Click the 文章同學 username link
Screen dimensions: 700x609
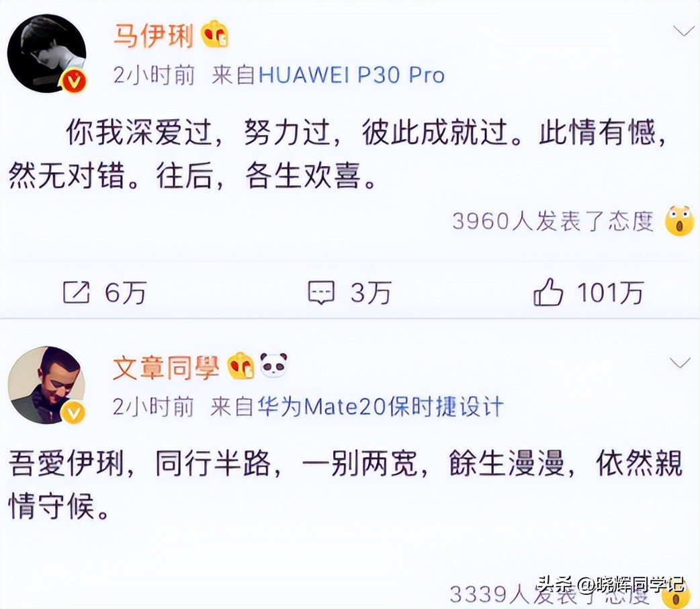(x=166, y=367)
